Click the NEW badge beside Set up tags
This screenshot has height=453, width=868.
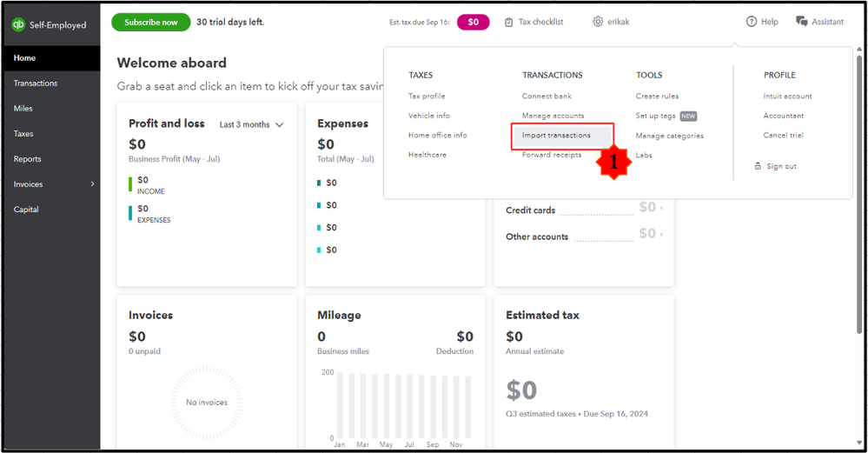(x=688, y=116)
